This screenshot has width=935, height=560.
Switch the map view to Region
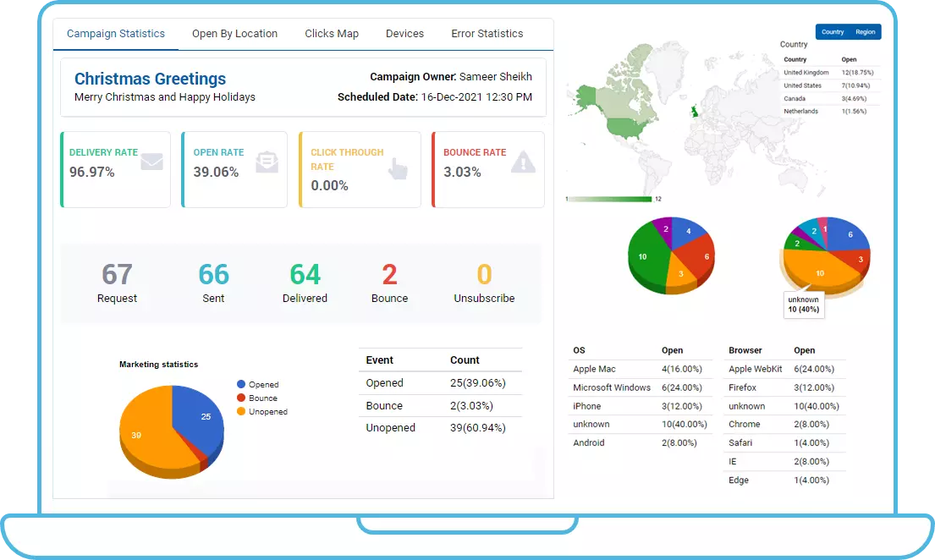866,32
